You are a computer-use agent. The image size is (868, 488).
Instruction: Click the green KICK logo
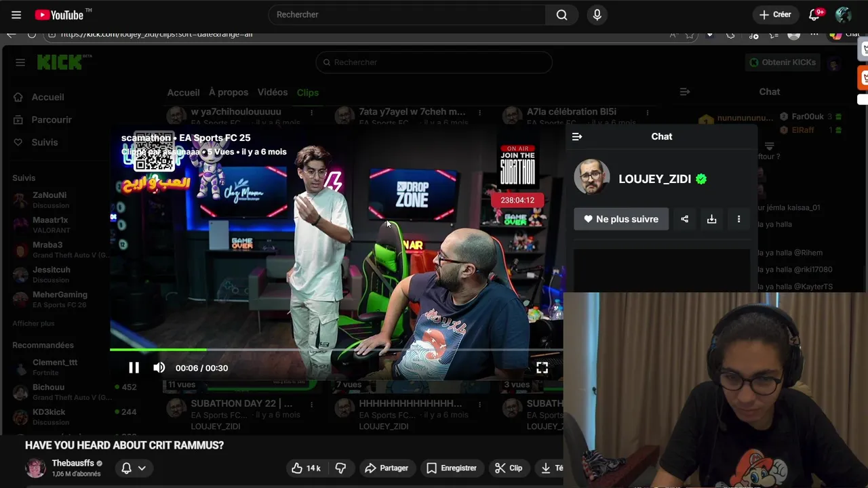pos(61,62)
